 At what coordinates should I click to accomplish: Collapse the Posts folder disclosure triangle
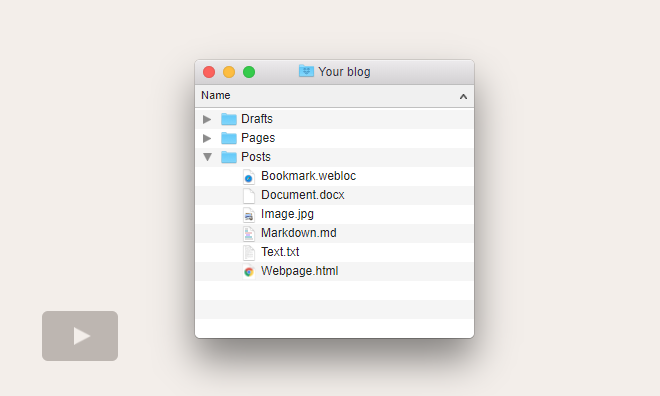(x=207, y=157)
